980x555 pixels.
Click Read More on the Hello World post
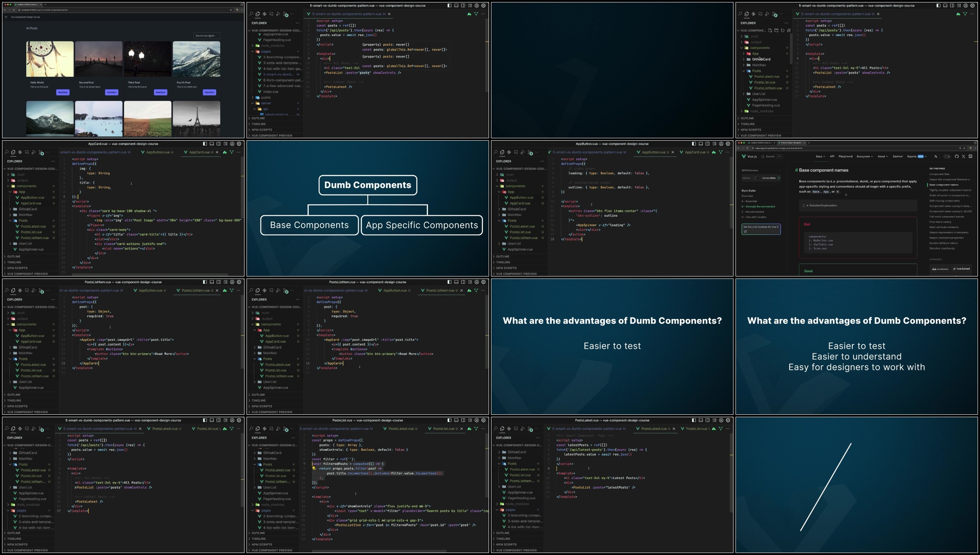63,93
